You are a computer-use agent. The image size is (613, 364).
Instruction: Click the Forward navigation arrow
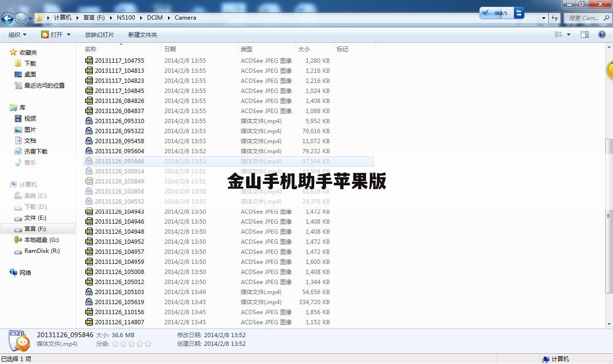pyautogui.click(x=21, y=18)
